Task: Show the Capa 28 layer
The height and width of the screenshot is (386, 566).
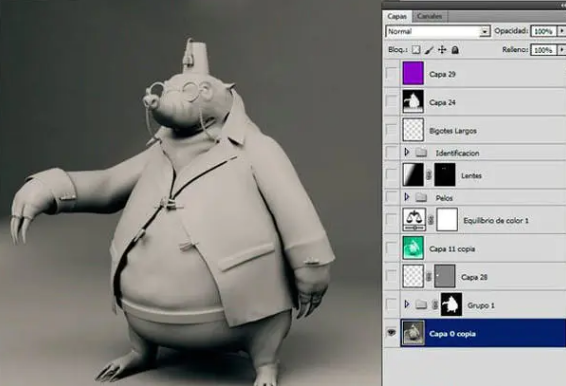Action: [x=391, y=276]
